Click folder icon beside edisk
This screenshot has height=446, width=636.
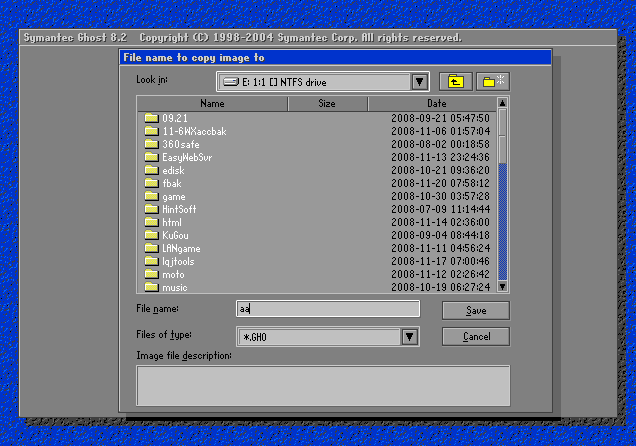(x=151, y=170)
